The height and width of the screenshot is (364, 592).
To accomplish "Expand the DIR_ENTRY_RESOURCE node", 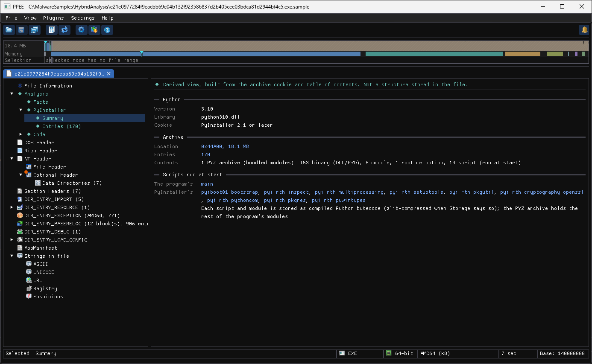I will click(x=12, y=207).
